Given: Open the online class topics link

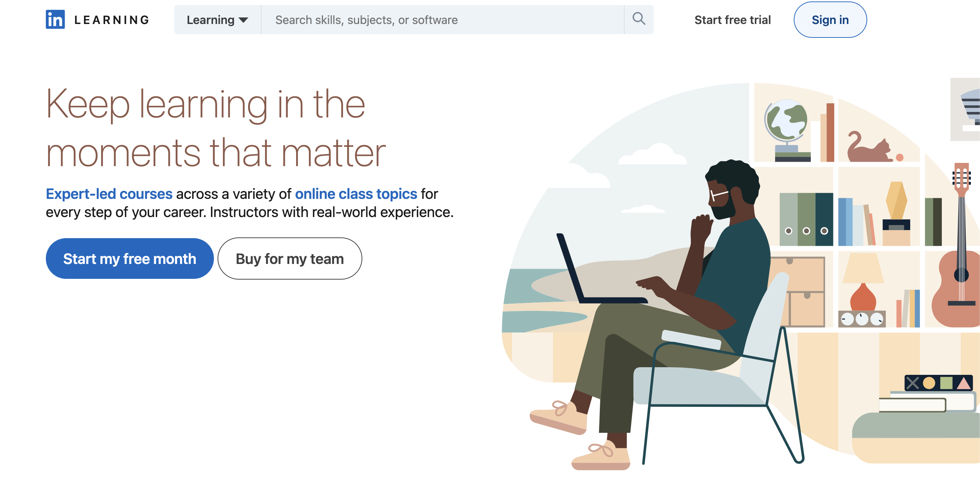Looking at the screenshot, I should [356, 194].
